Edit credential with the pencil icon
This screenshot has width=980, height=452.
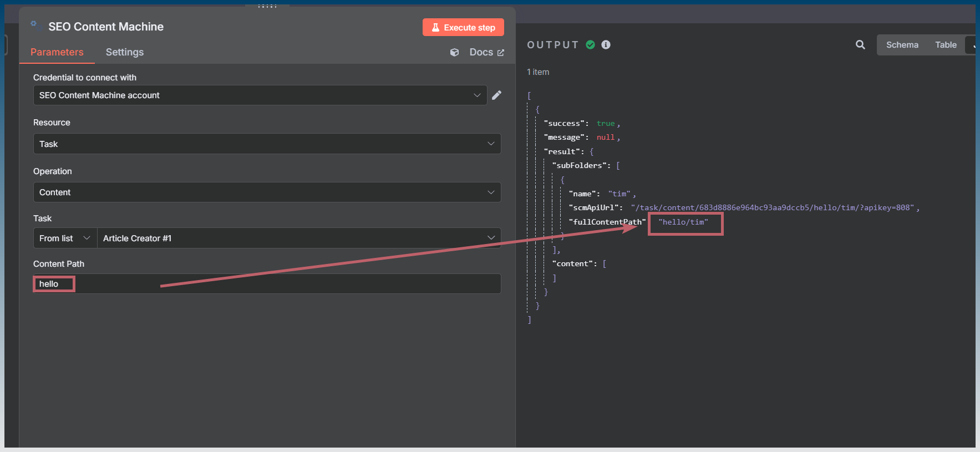pyautogui.click(x=497, y=95)
